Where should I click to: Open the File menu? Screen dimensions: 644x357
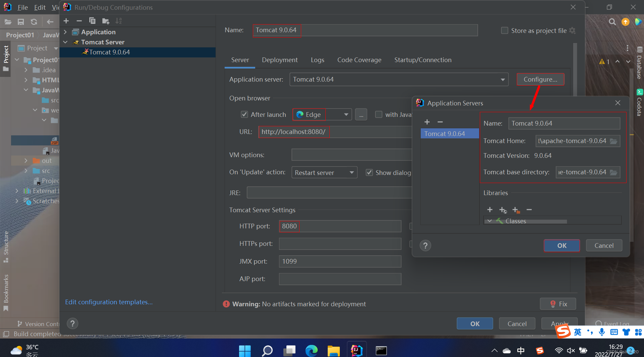(x=22, y=7)
